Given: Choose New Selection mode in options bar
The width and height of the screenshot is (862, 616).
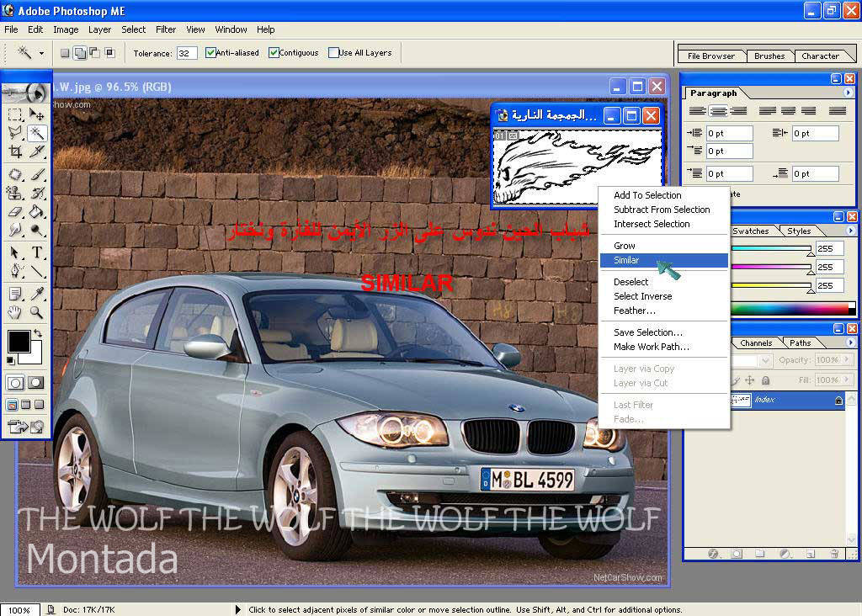Looking at the screenshot, I should (65, 53).
